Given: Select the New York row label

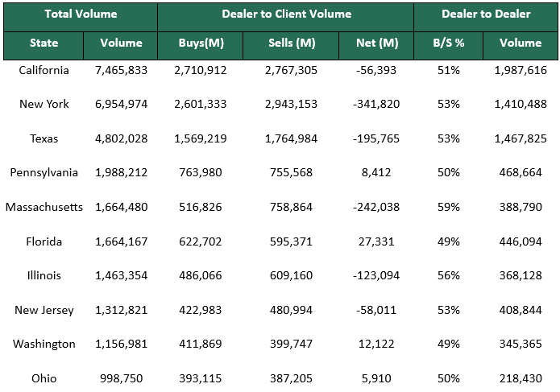Looking at the screenshot, I should [44, 105].
